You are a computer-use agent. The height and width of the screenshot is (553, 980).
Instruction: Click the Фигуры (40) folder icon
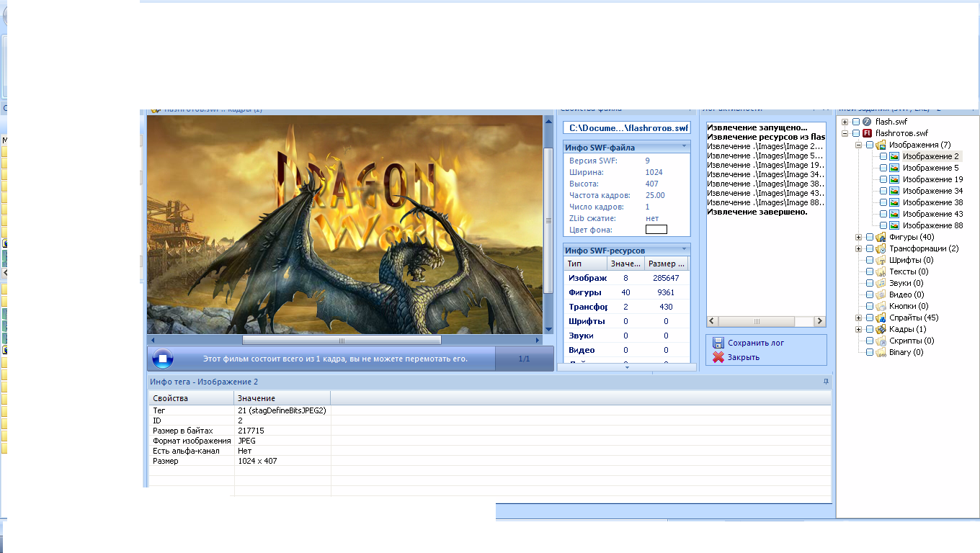(881, 237)
